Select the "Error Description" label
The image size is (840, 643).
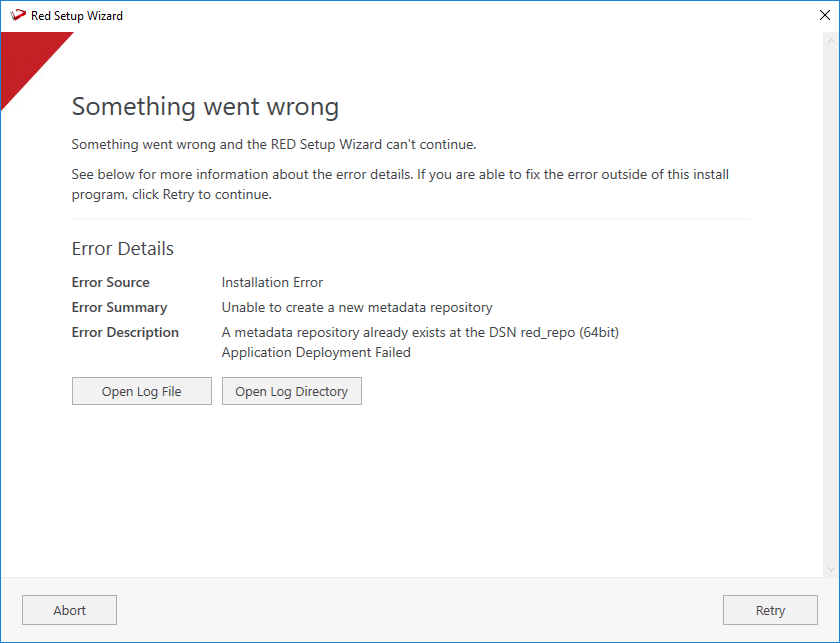click(125, 333)
